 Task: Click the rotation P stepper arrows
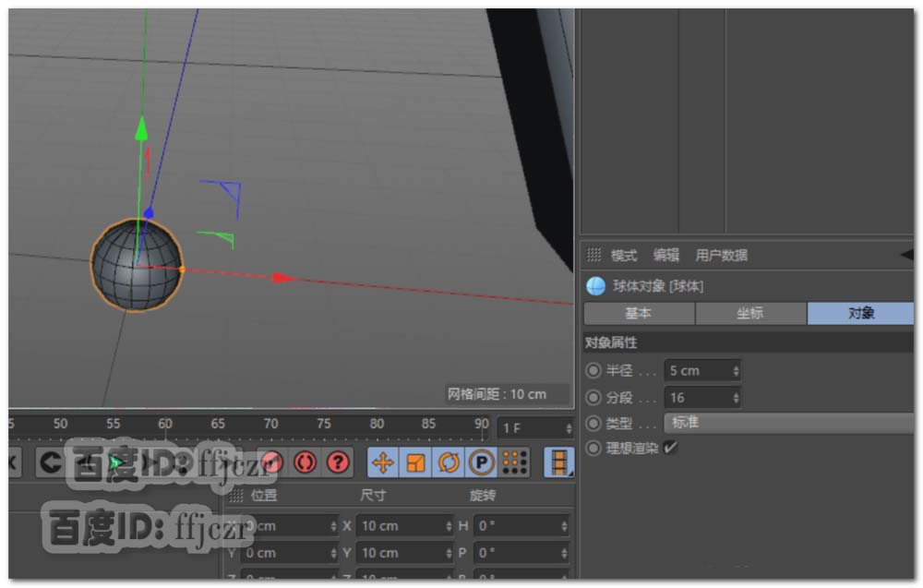coord(565,553)
